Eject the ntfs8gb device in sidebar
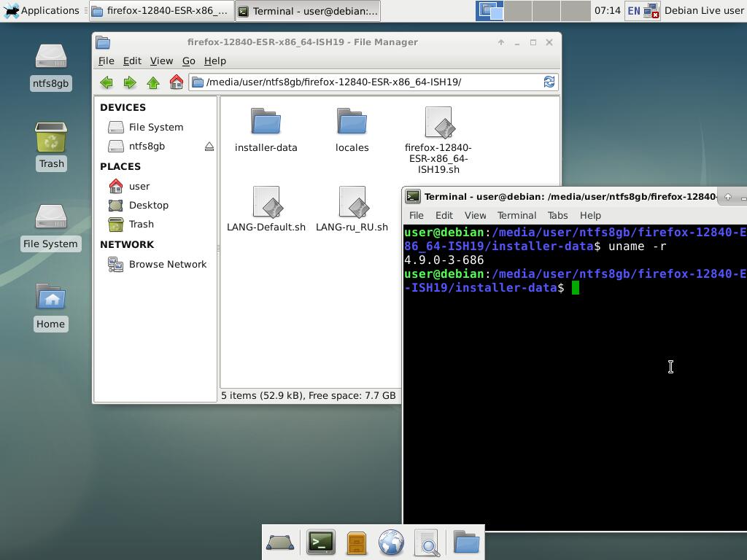The width and height of the screenshot is (747, 560). coord(209,147)
